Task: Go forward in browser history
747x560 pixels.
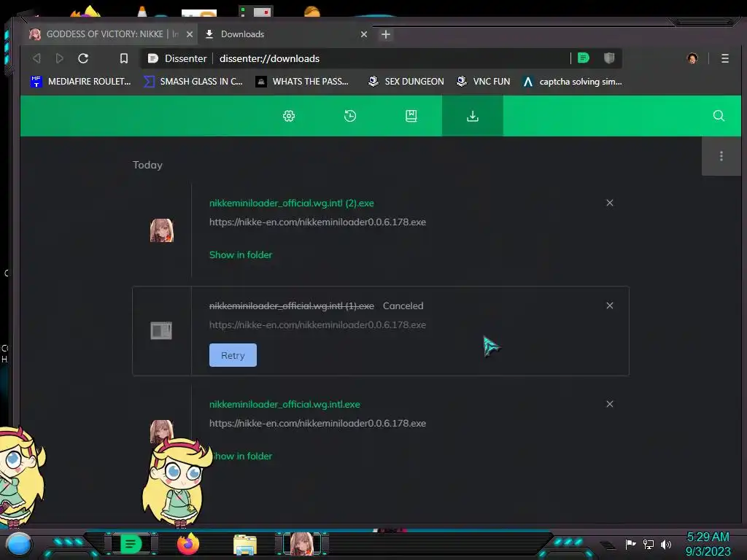Action: [x=60, y=58]
